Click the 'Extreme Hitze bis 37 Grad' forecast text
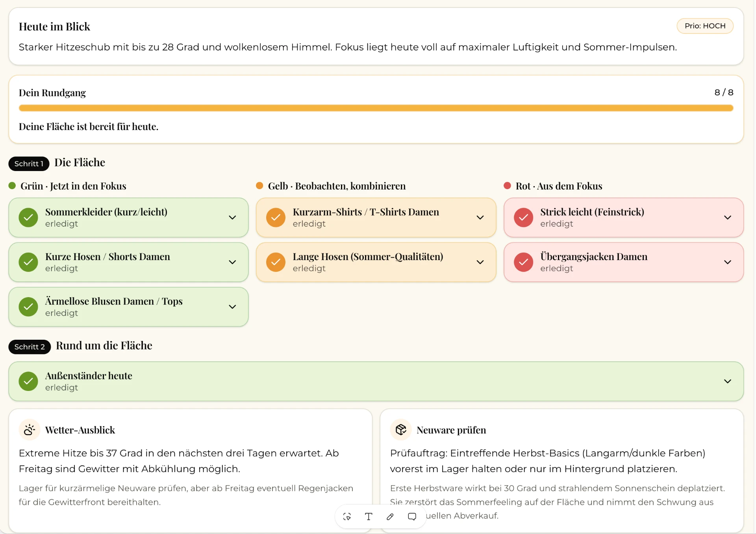Screen dimensions: 756x534 pos(179,461)
